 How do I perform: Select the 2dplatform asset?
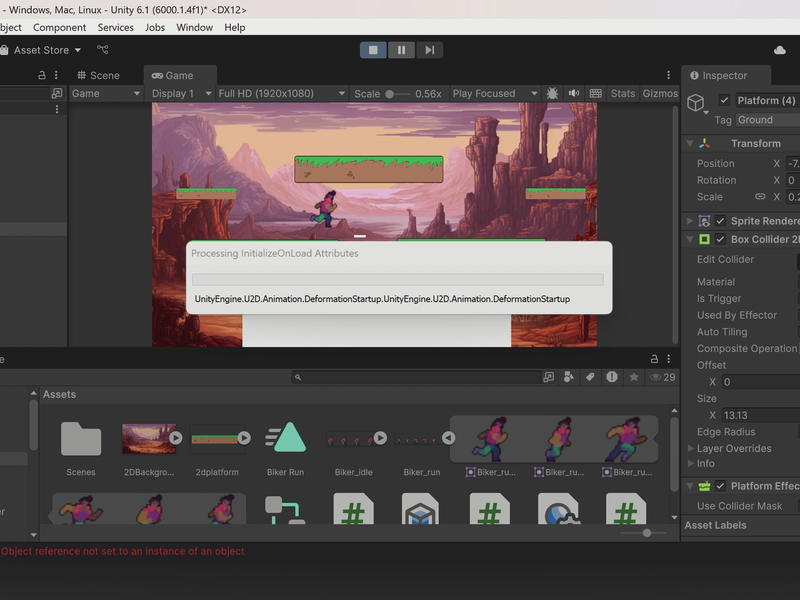click(217, 449)
